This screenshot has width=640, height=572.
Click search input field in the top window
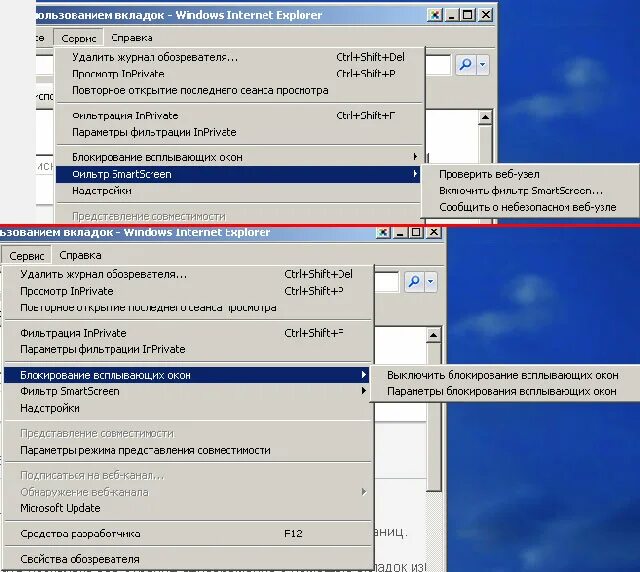(x=438, y=65)
